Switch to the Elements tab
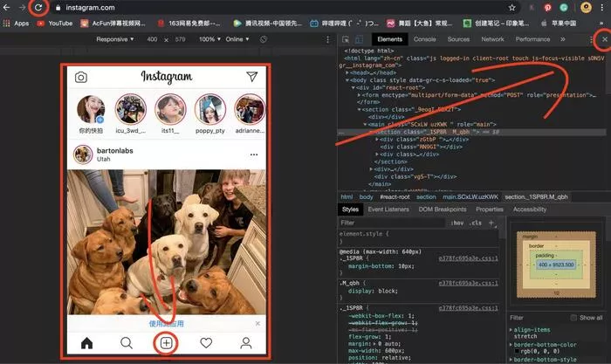The height and width of the screenshot is (364, 611). click(x=389, y=39)
